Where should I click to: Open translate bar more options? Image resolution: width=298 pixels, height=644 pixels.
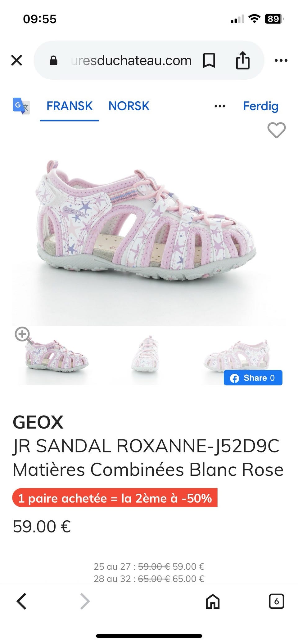click(220, 106)
